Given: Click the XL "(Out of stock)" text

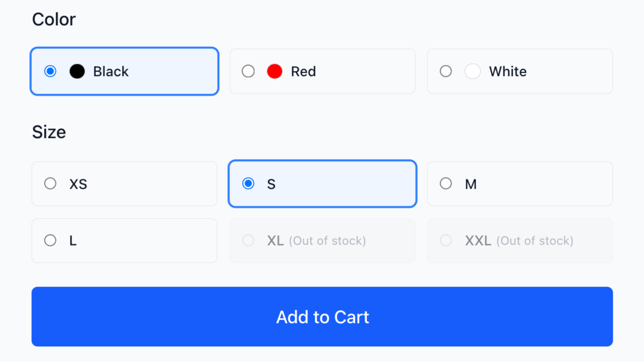Looking at the screenshot, I should (327, 241).
